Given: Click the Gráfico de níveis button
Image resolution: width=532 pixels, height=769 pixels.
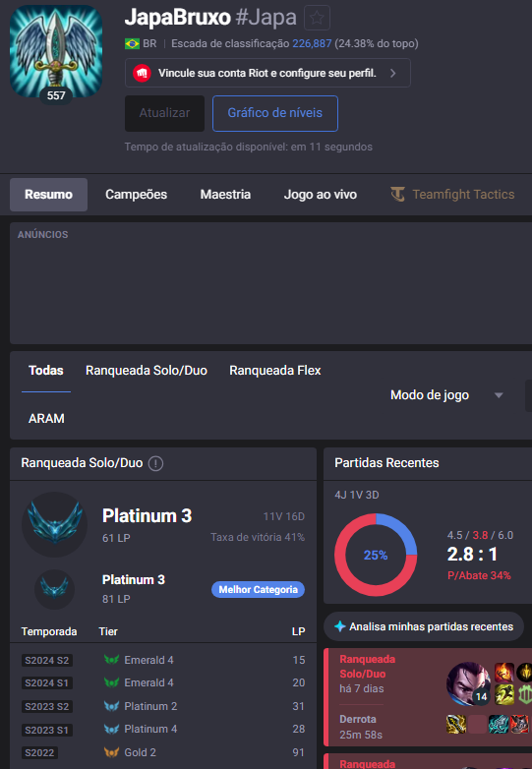Looking at the screenshot, I should [275, 113].
